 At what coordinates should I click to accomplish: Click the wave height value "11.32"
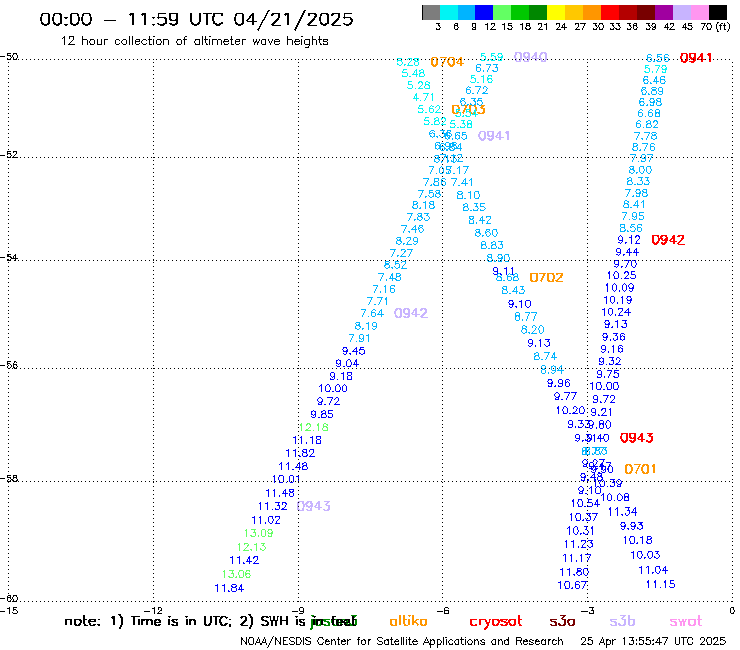click(272, 506)
